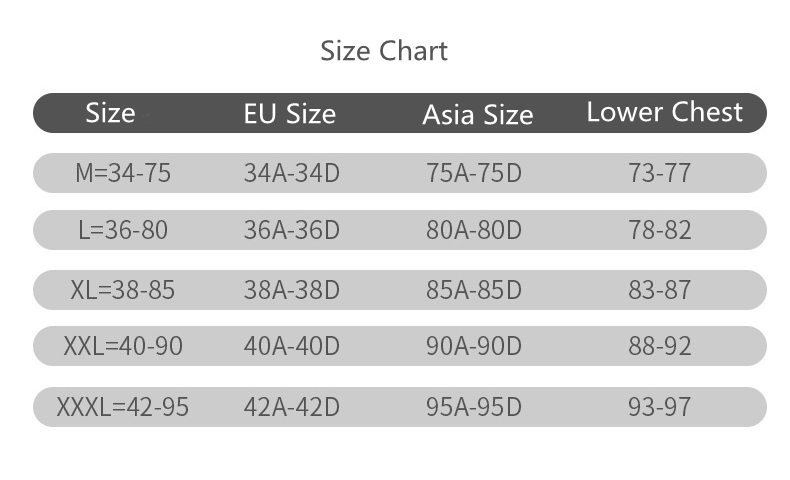790x480 pixels.
Task: Select the XXL=40-90 size cell
Action: coord(123,347)
